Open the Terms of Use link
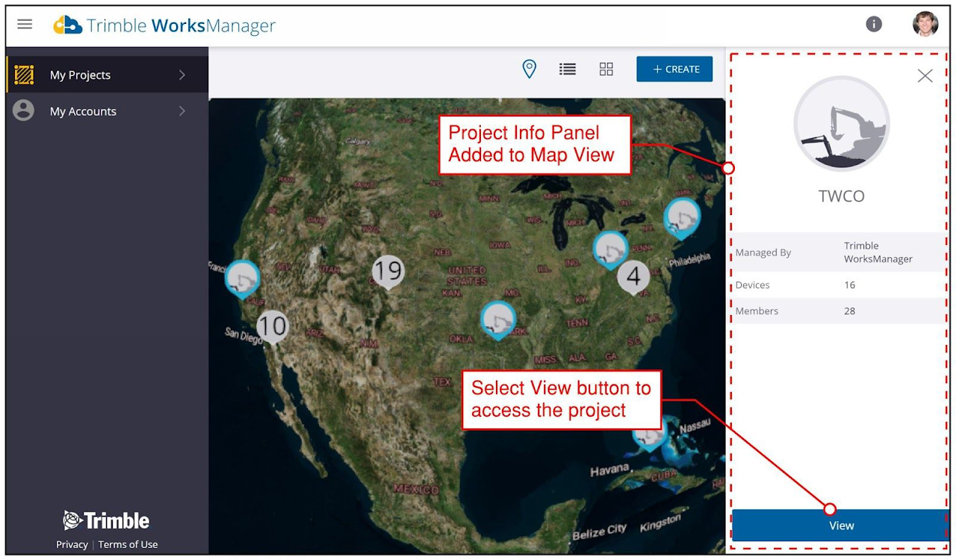This screenshot has height=560, width=956. pos(128,544)
